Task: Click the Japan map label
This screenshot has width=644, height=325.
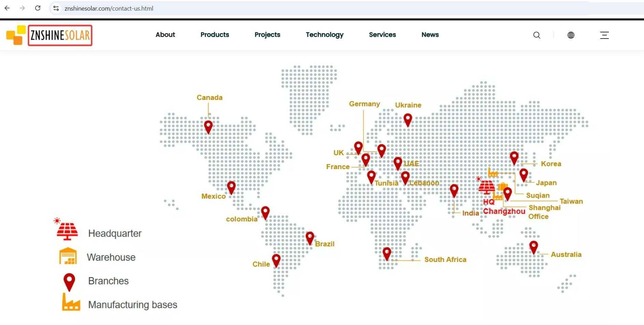Action: tap(546, 183)
